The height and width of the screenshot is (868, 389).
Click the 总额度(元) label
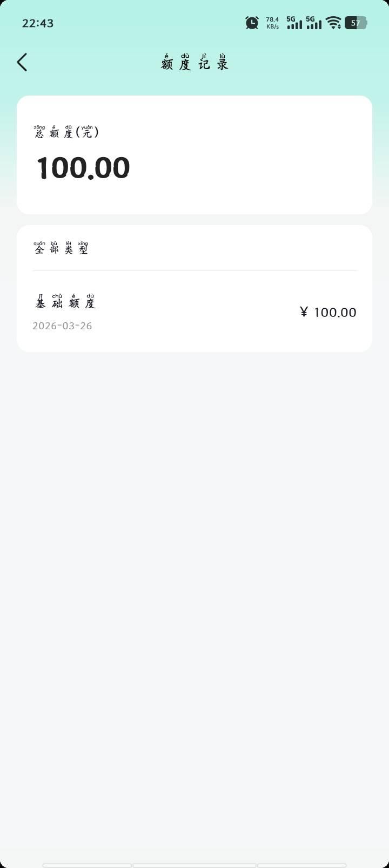coord(66,132)
